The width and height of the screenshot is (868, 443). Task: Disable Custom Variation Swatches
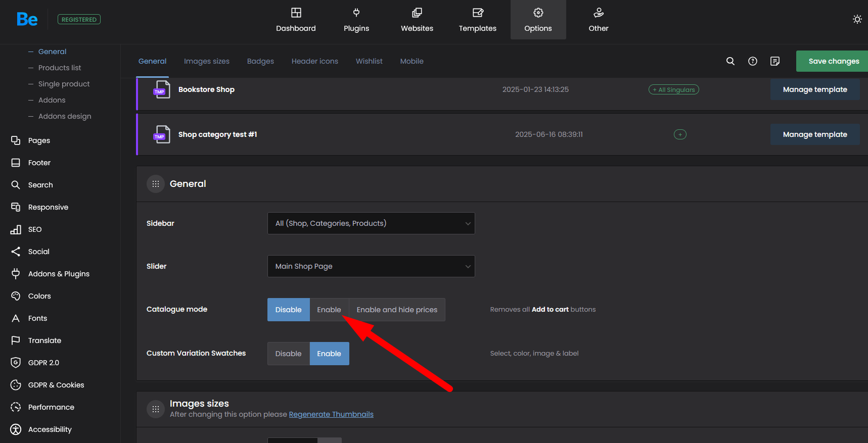[x=288, y=354]
